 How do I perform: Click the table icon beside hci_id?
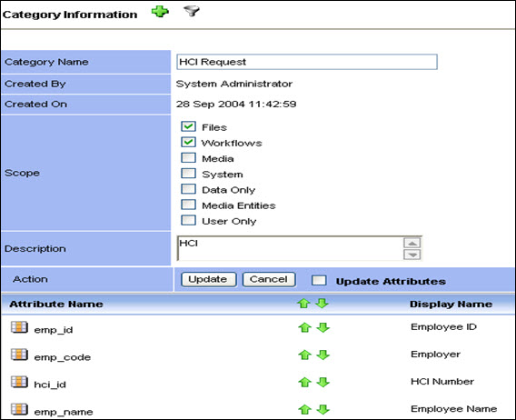click(x=19, y=382)
